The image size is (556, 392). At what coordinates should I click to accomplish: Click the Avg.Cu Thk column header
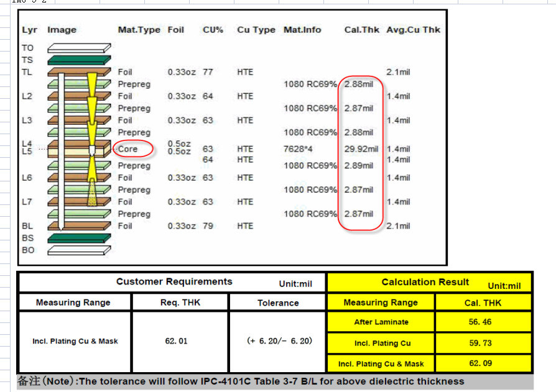(413, 30)
